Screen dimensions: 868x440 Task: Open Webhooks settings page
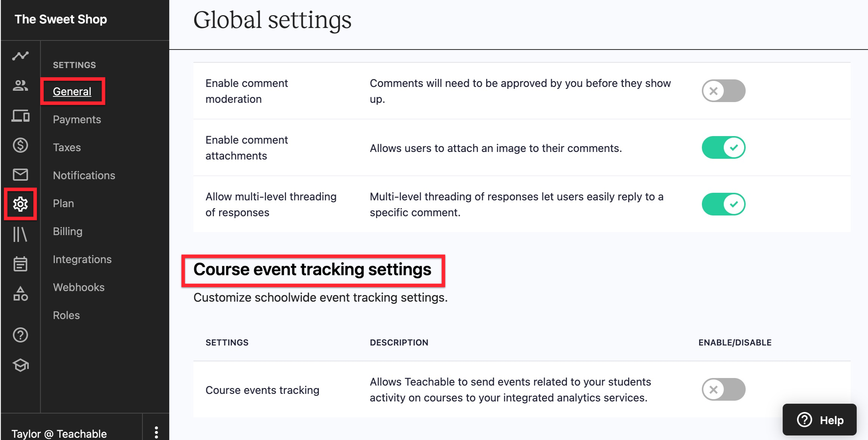click(79, 287)
